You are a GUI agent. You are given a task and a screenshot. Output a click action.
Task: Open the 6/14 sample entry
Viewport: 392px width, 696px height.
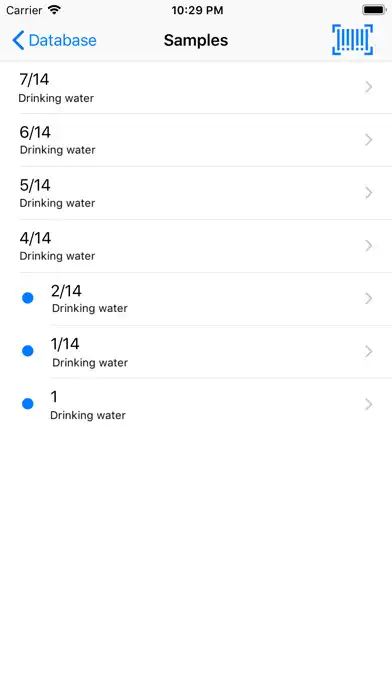click(x=196, y=140)
